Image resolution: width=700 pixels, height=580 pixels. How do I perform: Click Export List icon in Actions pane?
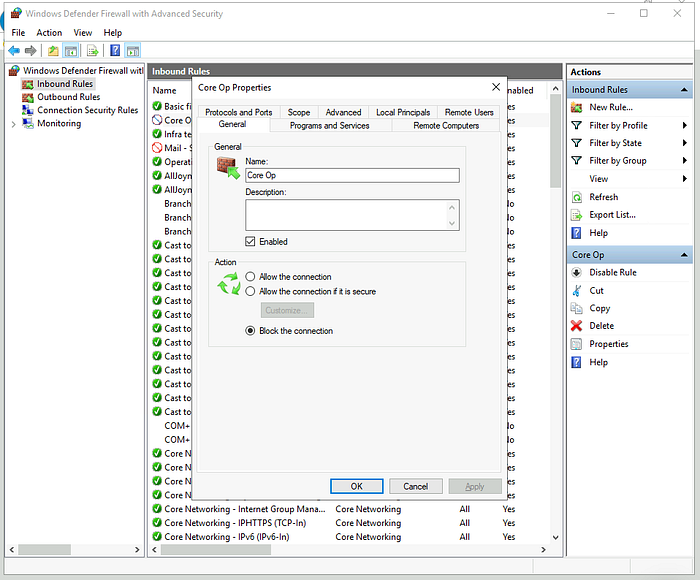pos(576,215)
